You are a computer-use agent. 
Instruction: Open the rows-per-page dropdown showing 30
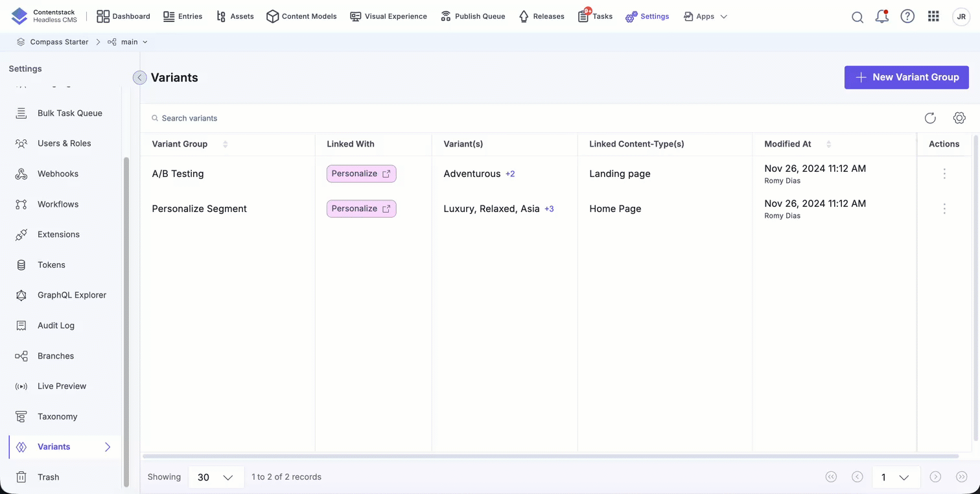(x=216, y=477)
